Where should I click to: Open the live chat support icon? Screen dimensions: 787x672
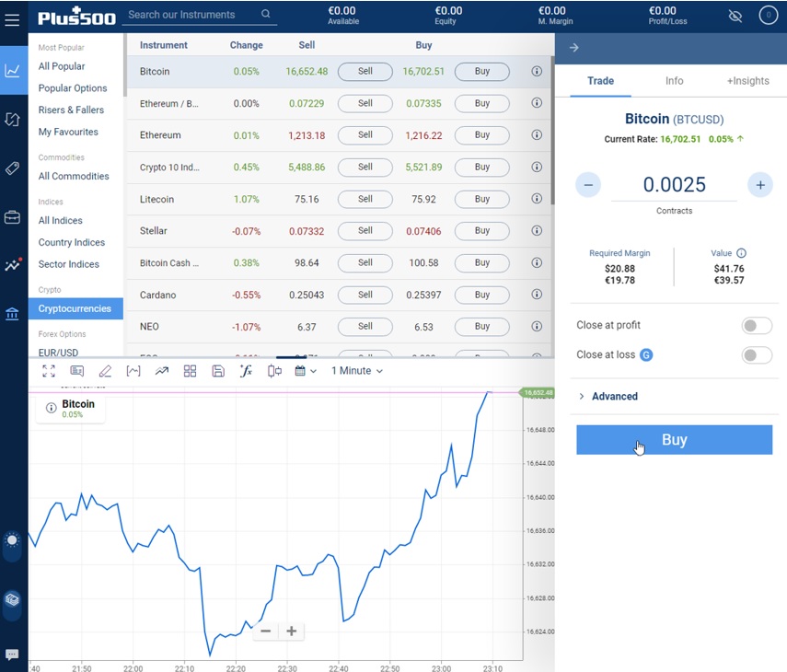[x=12, y=655]
